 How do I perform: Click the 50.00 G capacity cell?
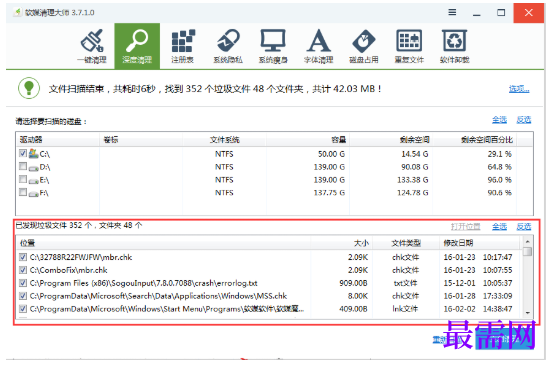pyautogui.click(x=331, y=154)
